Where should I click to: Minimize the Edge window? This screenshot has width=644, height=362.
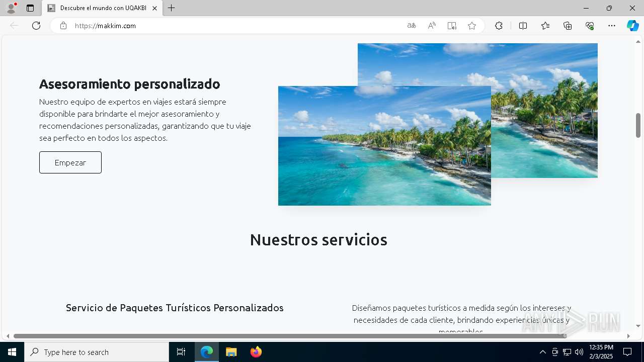(x=586, y=8)
